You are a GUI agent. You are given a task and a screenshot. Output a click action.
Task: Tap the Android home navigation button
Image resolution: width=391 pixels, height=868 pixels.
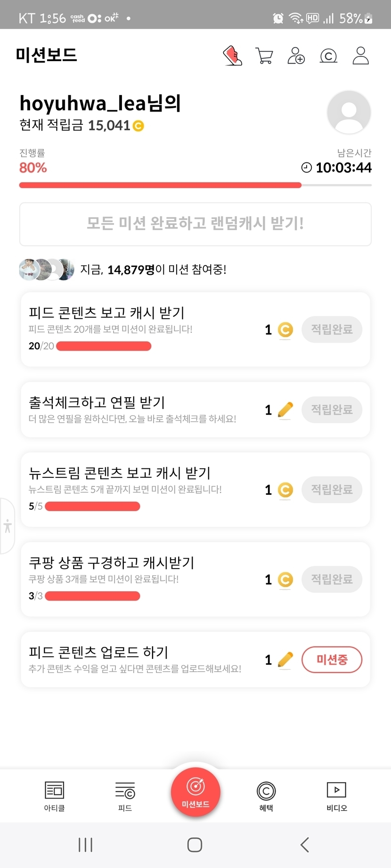point(195,845)
